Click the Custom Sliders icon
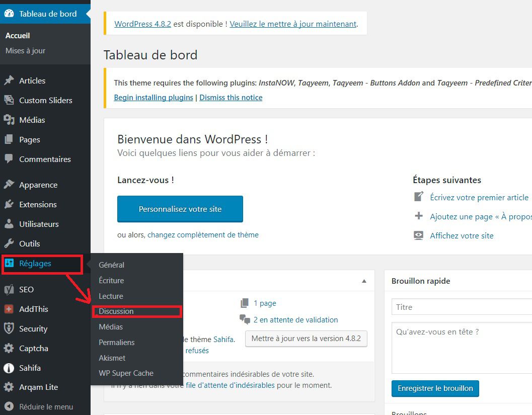 click(x=9, y=100)
